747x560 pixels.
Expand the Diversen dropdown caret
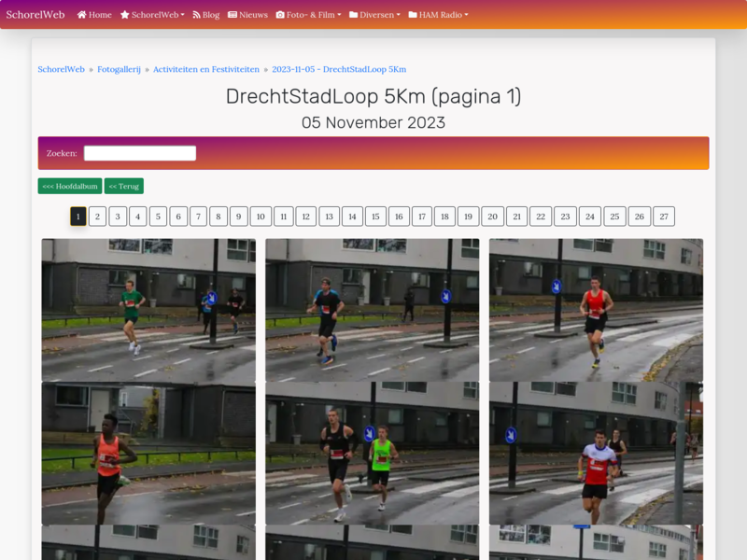tap(399, 15)
